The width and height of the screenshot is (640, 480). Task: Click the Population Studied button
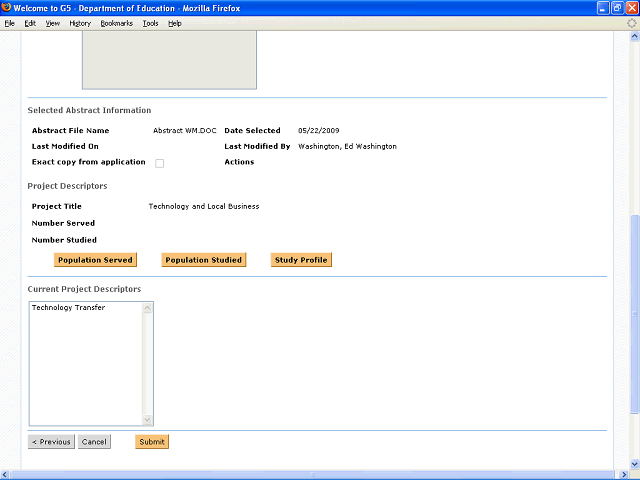[204, 260]
